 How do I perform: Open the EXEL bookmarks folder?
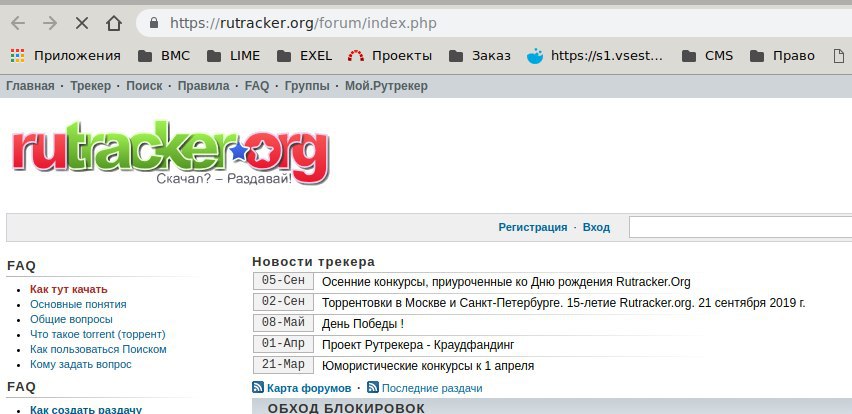tap(304, 55)
